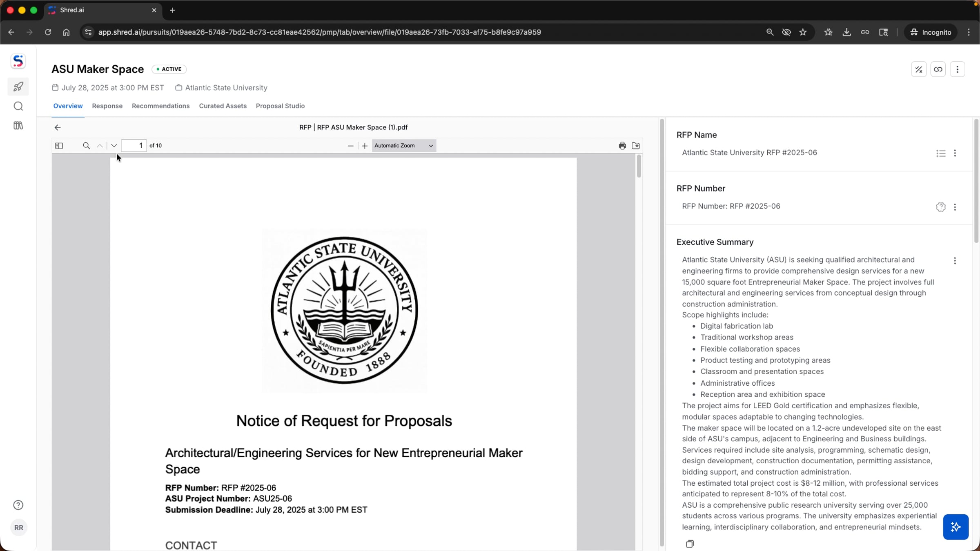This screenshot has height=551, width=980.
Task: Go to previous PDF page arrow
Action: [100, 146]
